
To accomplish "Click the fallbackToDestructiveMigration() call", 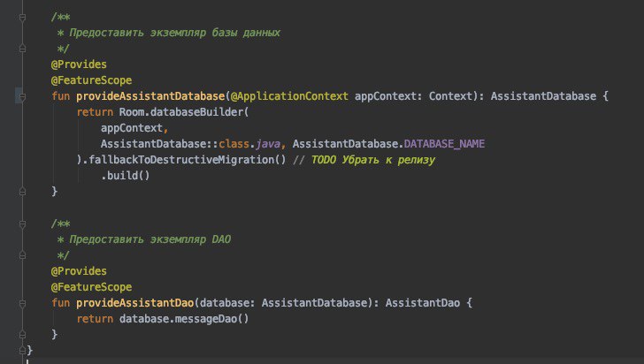I will pyautogui.click(x=188, y=160).
